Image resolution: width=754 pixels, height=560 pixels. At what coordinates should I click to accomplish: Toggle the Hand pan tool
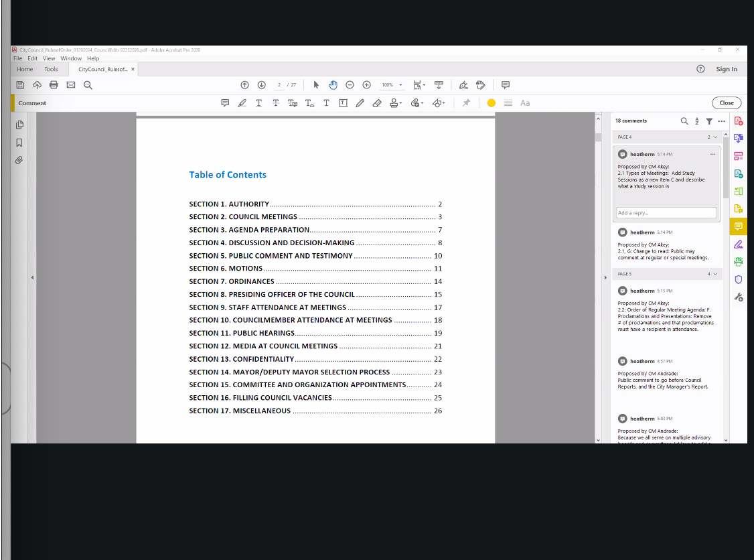point(333,85)
